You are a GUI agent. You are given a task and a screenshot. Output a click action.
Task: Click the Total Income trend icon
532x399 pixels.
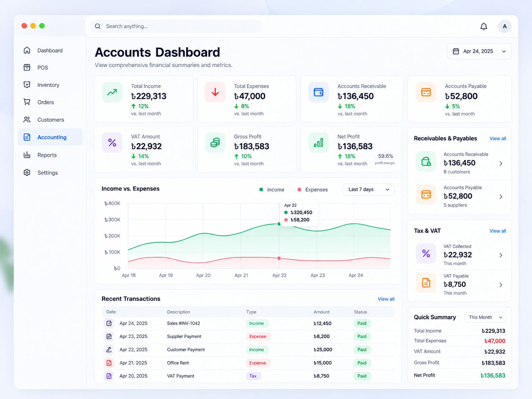[112, 92]
